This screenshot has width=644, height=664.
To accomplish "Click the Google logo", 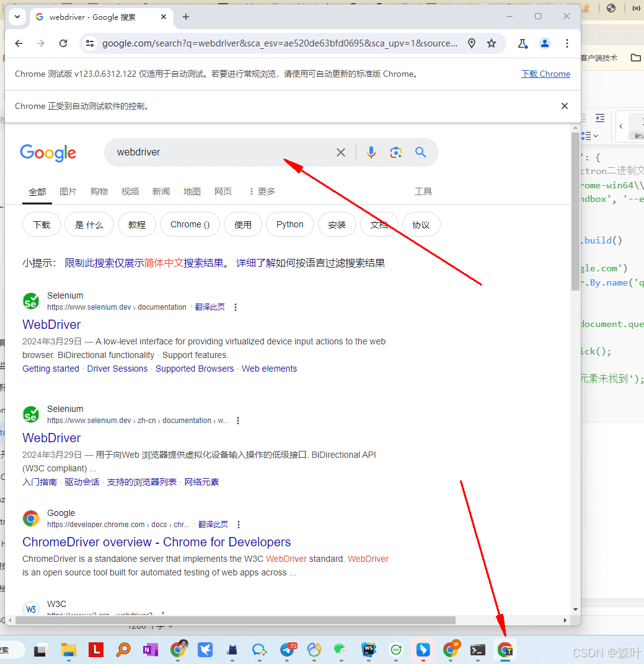I will click(x=48, y=153).
